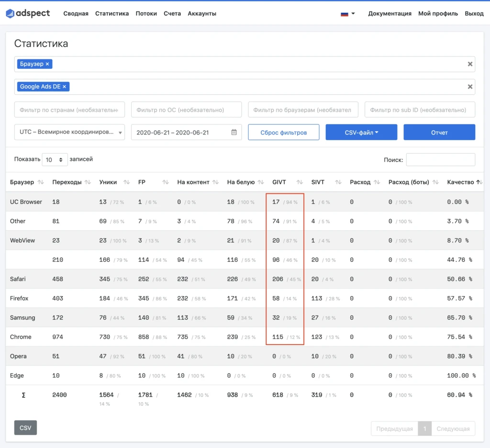
Task: Click the Opera row label
Action: (x=18, y=357)
